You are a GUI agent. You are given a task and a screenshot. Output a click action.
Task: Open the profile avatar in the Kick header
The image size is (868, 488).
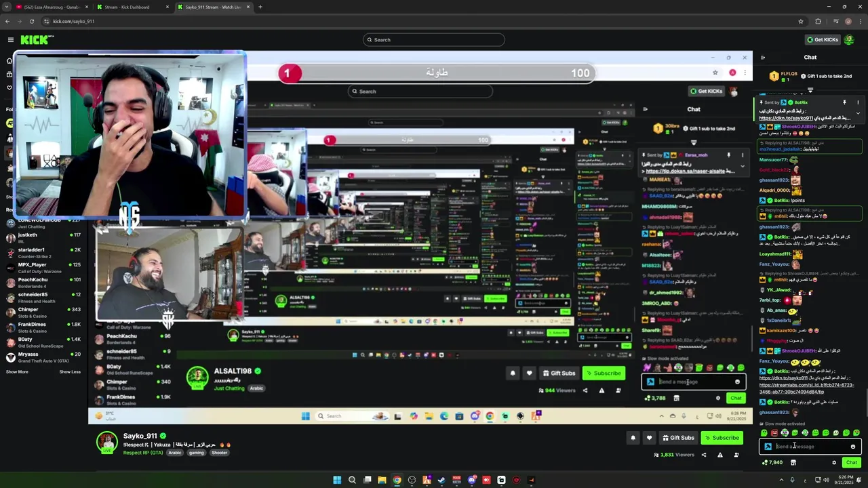(849, 40)
